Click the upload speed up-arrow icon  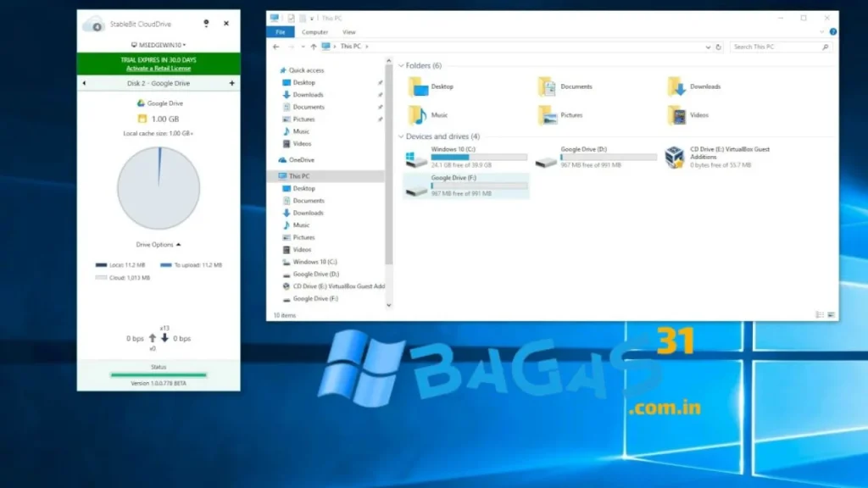[153, 338]
